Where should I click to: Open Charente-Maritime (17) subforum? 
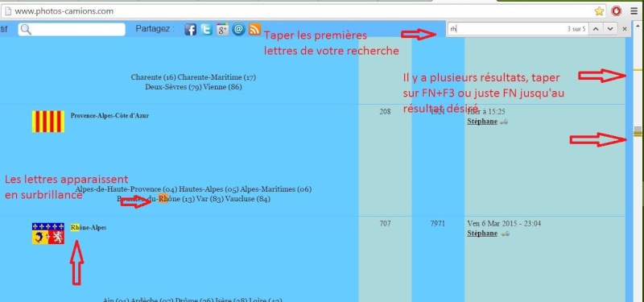click(217, 77)
